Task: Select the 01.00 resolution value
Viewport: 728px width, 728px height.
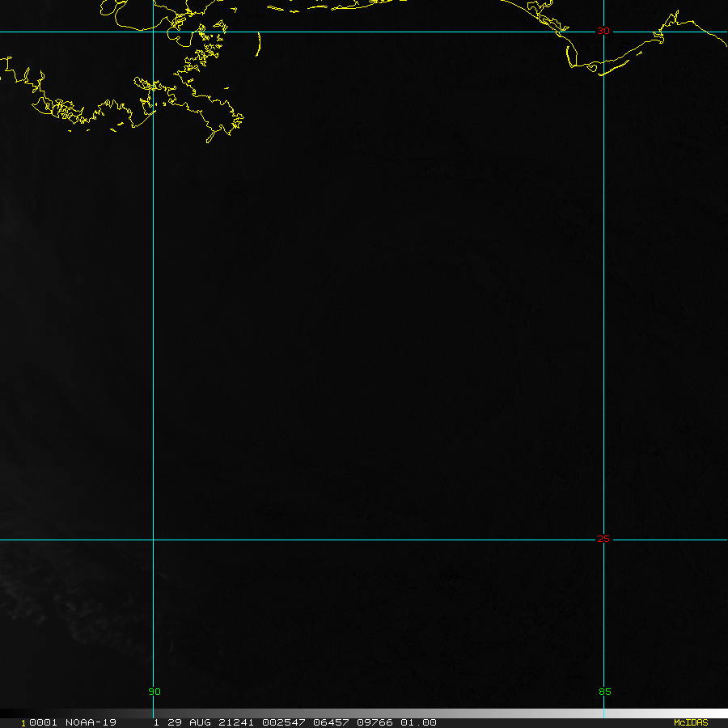Action: click(x=420, y=722)
